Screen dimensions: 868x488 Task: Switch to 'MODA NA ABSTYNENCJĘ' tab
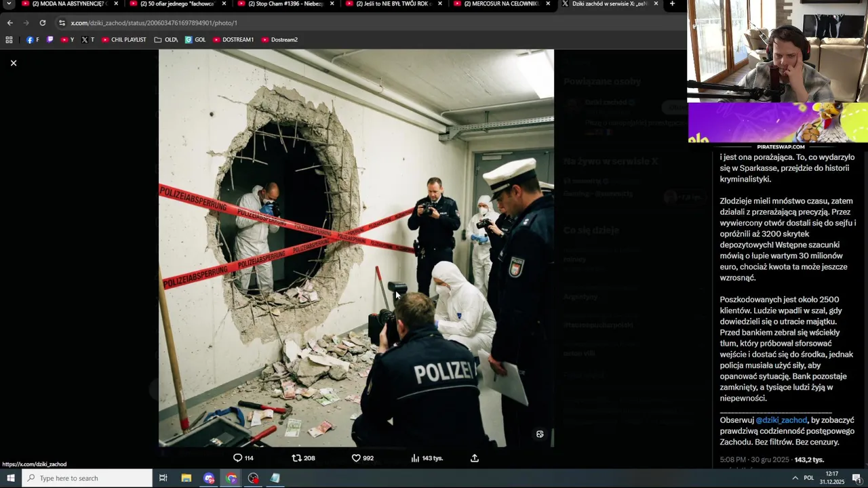[68, 4]
